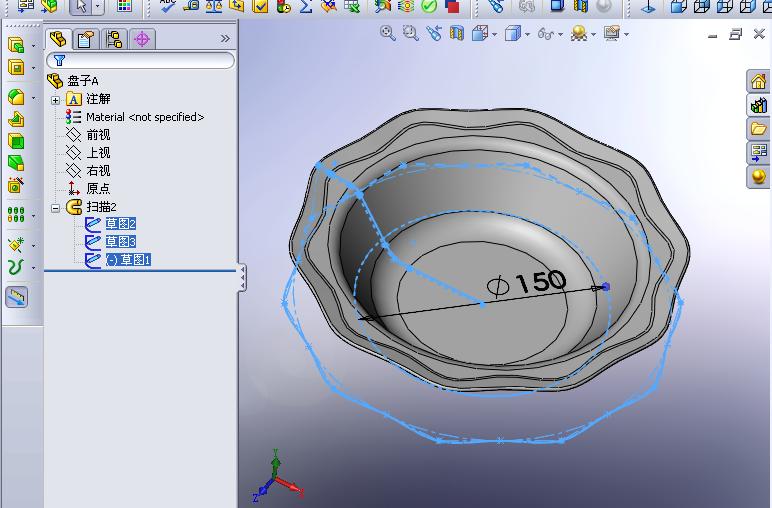Click Previous View in heads-up toolbar
This screenshot has width=772, height=508.
pyautogui.click(x=434, y=33)
